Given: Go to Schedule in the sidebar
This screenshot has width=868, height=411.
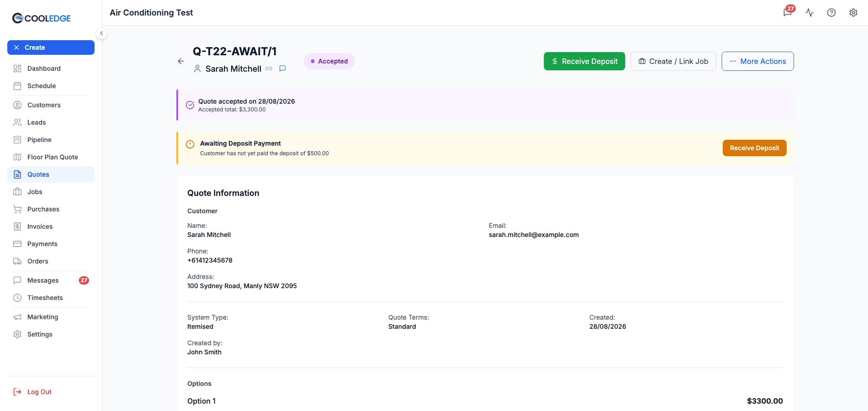Looking at the screenshot, I should (51, 86).
